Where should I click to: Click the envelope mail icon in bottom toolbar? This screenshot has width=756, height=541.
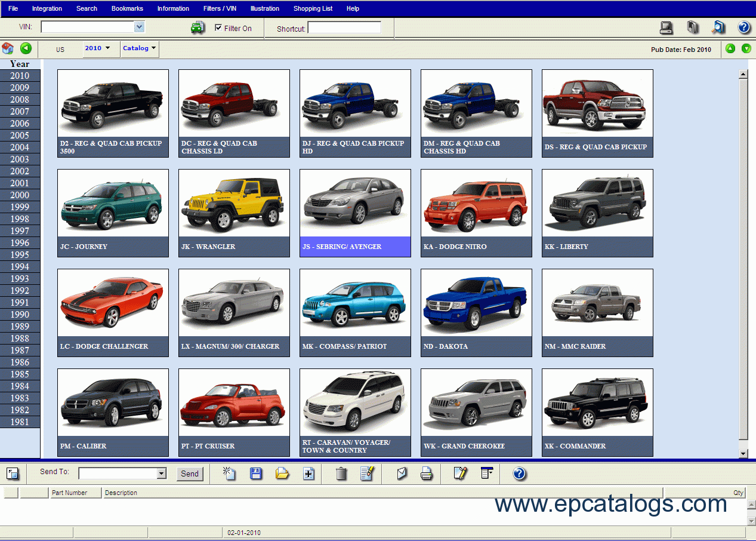tap(402, 474)
